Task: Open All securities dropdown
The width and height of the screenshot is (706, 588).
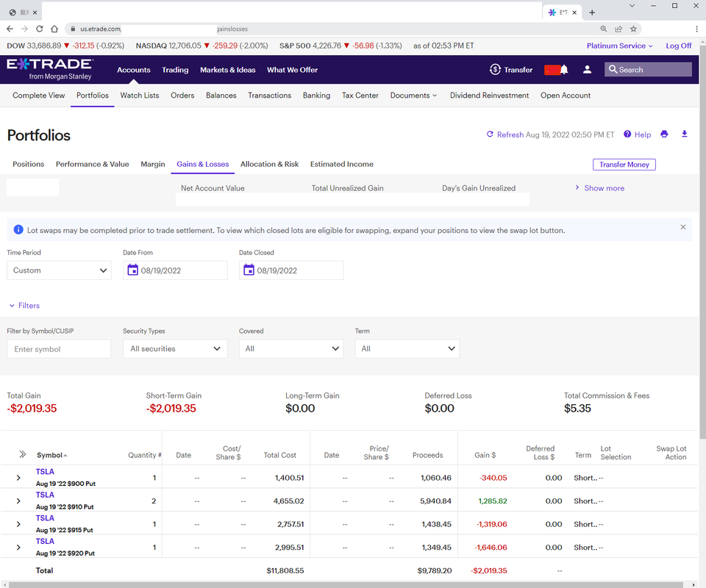Action: (175, 348)
